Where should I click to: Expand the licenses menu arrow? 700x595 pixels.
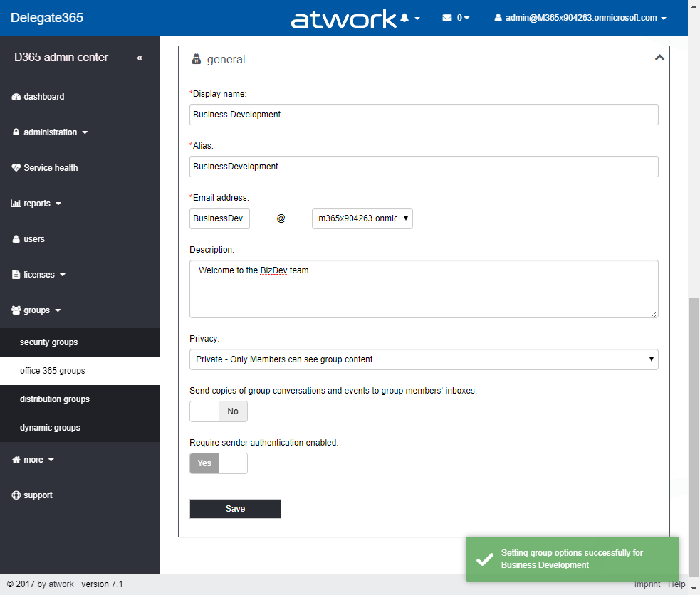[63, 275]
